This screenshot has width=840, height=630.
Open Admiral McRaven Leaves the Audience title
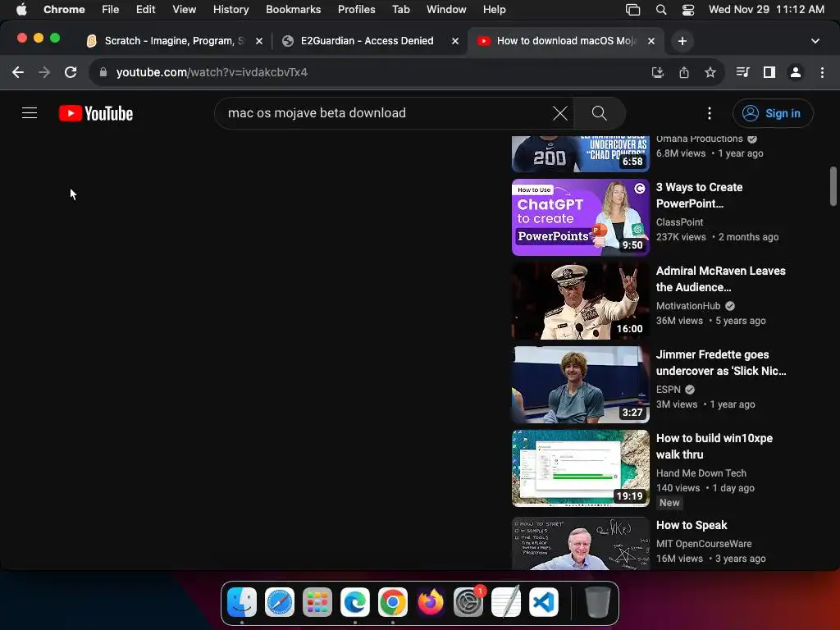coord(720,279)
